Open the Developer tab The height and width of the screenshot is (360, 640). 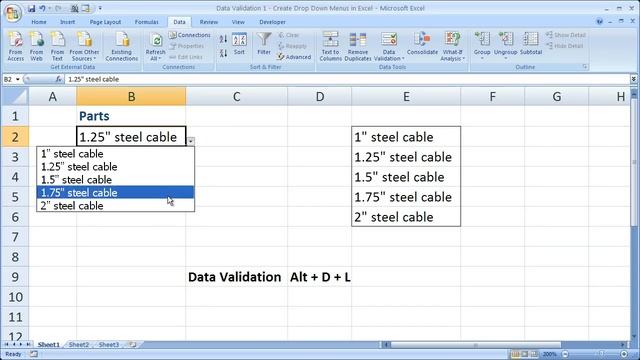[272, 22]
